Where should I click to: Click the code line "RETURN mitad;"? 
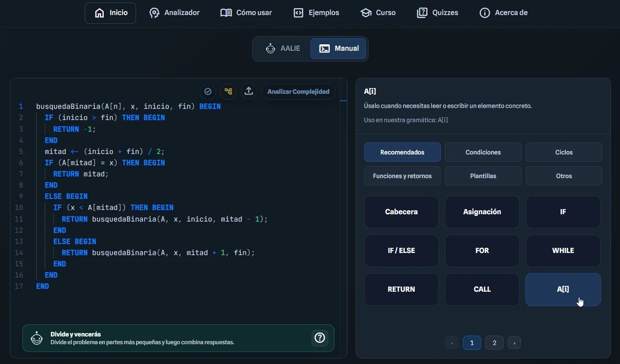[81, 174]
